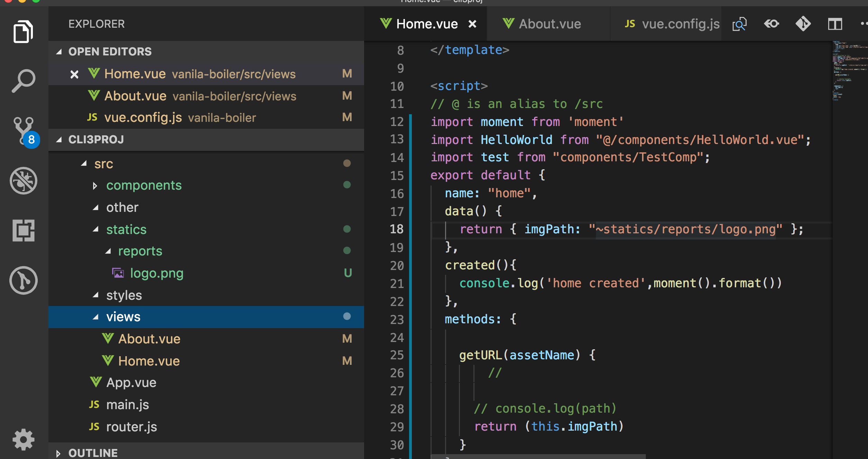Open the Explorer view in the activity bar

pos(23,32)
